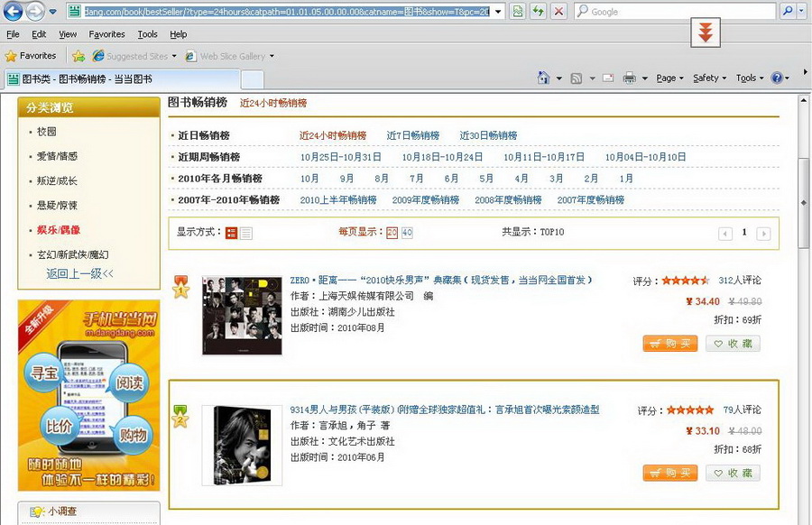The image size is (812, 525).
Task: Go to the previous results page arrow
Action: pyautogui.click(x=725, y=234)
